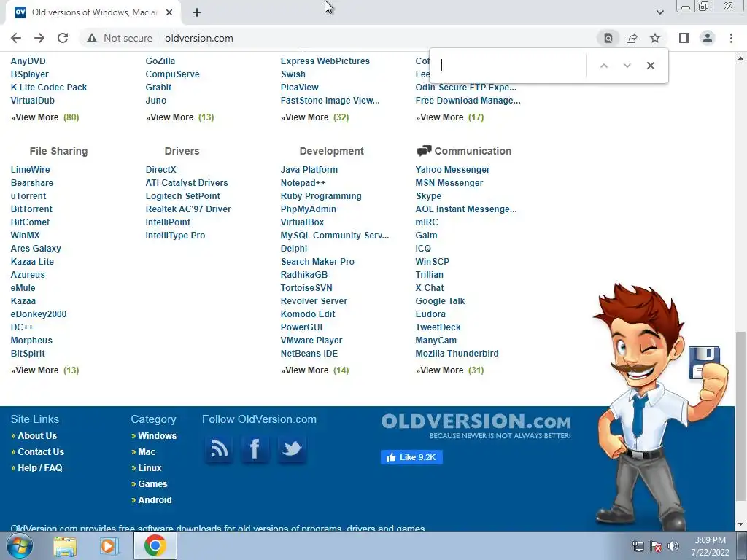Click the oldversion.com address bar
The height and width of the screenshot is (560, 747).
198,38
